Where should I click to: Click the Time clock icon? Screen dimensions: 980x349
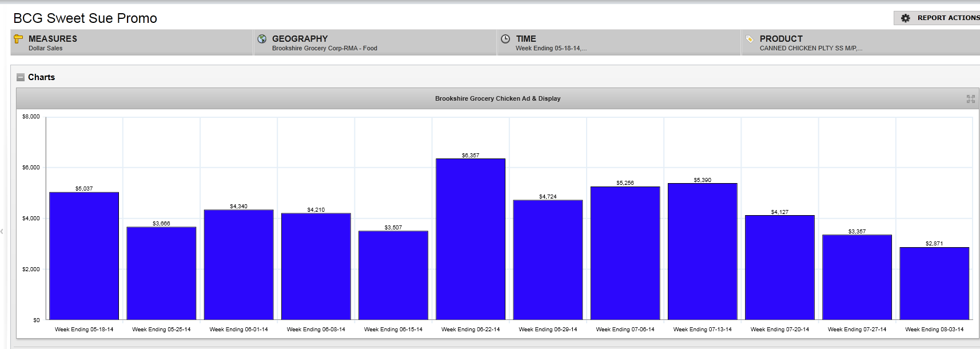pyautogui.click(x=505, y=39)
